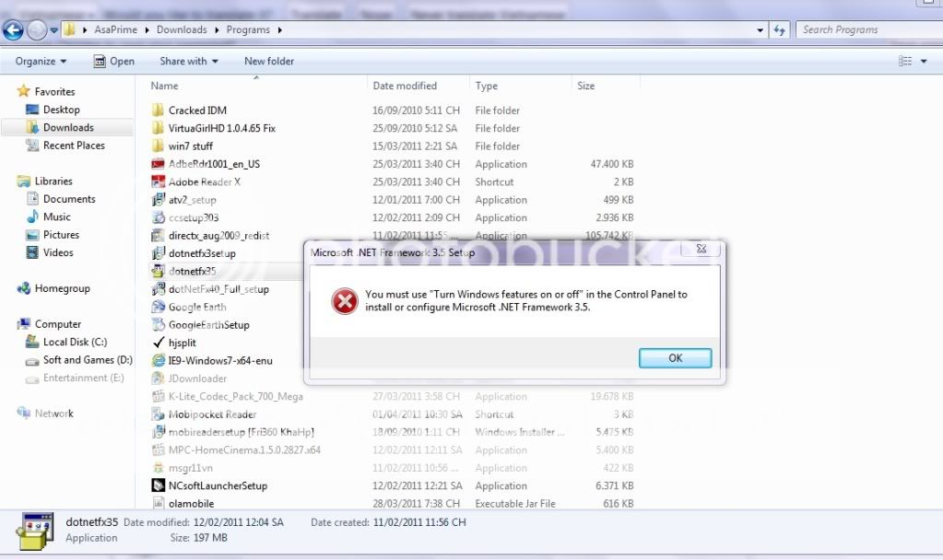Select Favorites star in sidebar
Viewport: 943px width, 560px height.
coord(23,91)
